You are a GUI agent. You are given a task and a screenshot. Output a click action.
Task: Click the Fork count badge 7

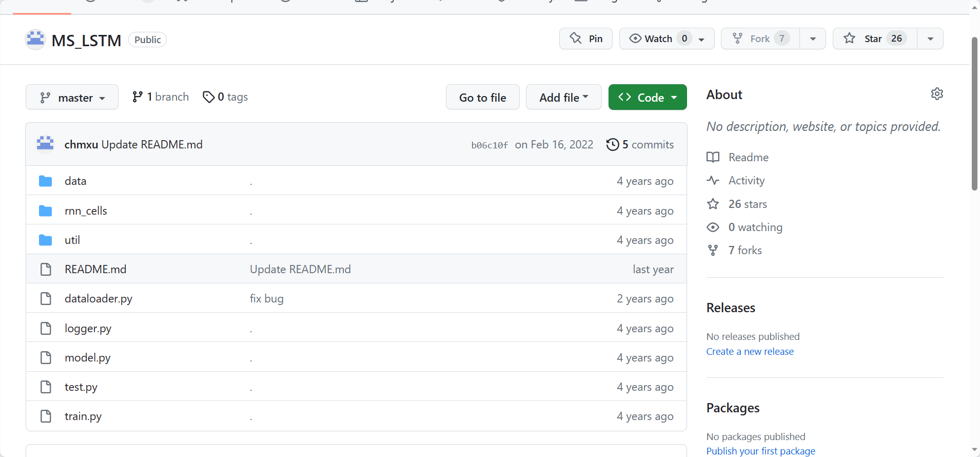[x=781, y=39]
